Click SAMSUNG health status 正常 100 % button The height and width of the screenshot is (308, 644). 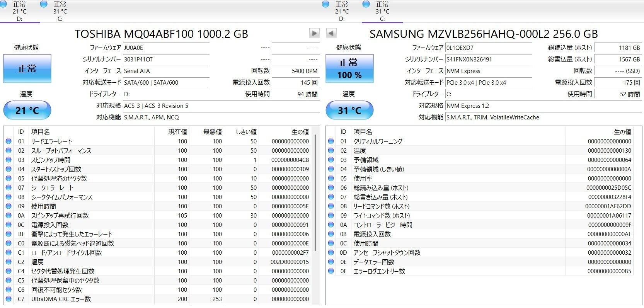pyautogui.click(x=349, y=68)
